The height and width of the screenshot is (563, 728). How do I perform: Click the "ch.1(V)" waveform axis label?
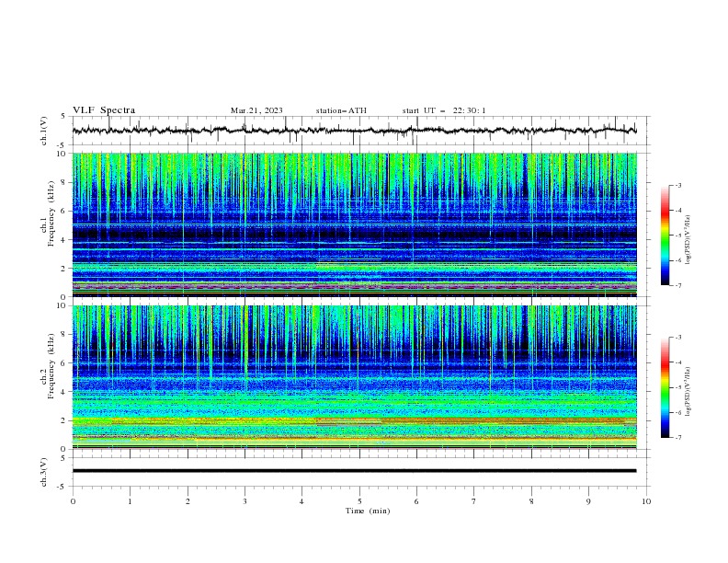[x=44, y=131]
